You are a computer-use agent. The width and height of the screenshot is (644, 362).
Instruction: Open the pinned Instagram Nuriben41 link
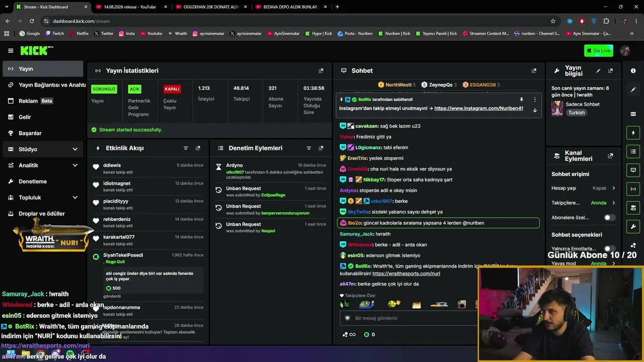tap(478, 109)
